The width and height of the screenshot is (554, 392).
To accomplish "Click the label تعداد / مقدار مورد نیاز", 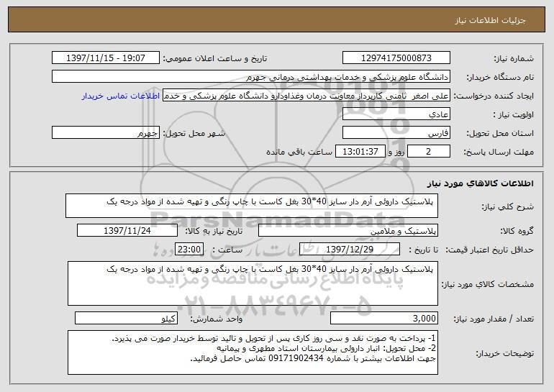I will coord(494,319).
